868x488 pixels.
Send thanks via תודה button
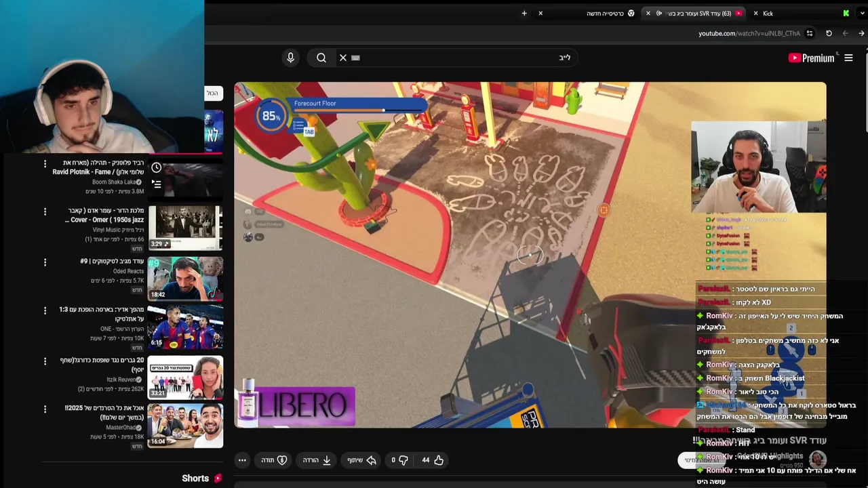point(274,460)
